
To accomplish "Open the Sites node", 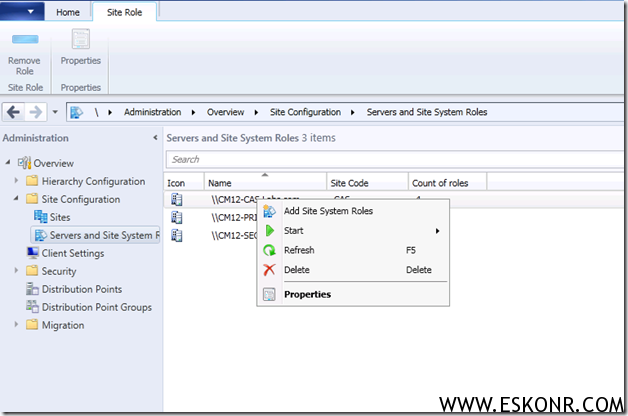I will 60,217.
